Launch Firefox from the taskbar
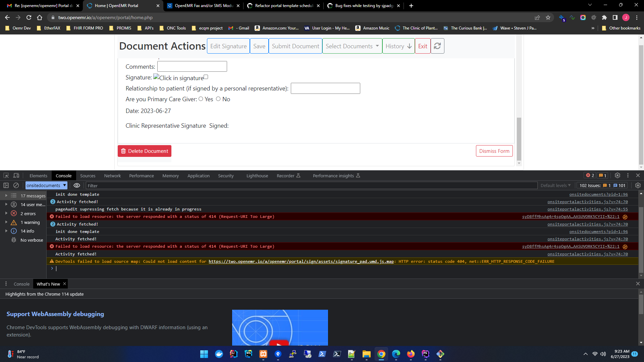This screenshot has width=644, height=362. [x=410, y=354]
